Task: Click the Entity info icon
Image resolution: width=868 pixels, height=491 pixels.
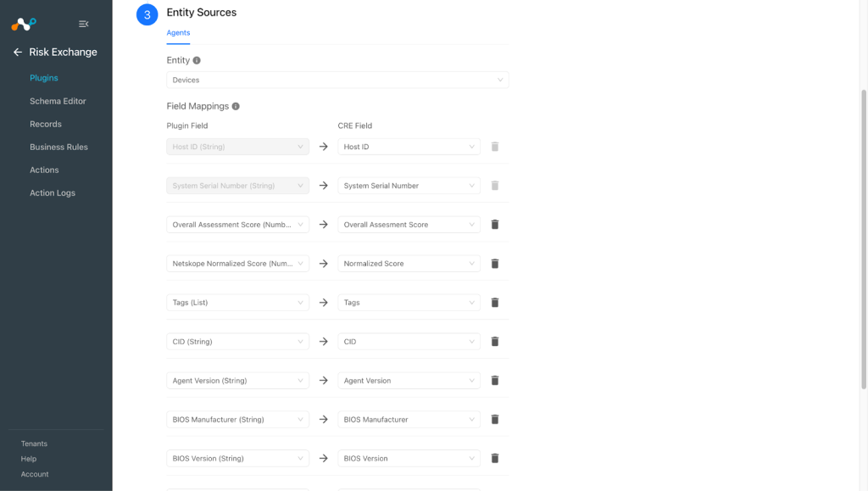Action: (x=197, y=60)
